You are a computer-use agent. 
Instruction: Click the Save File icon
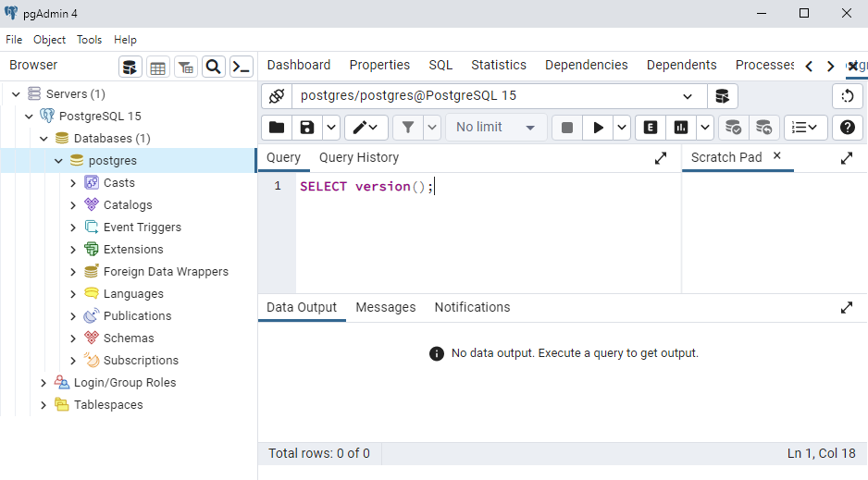click(306, 128)
